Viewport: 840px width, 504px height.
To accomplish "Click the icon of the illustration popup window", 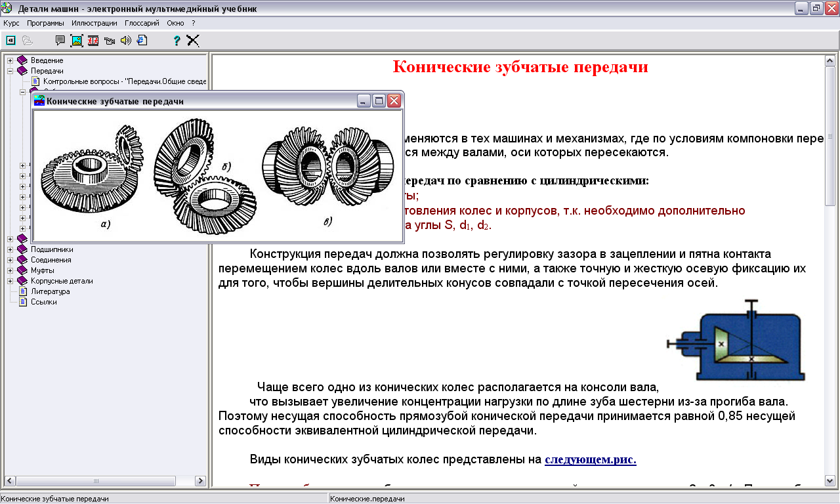I will coord(39,101).
